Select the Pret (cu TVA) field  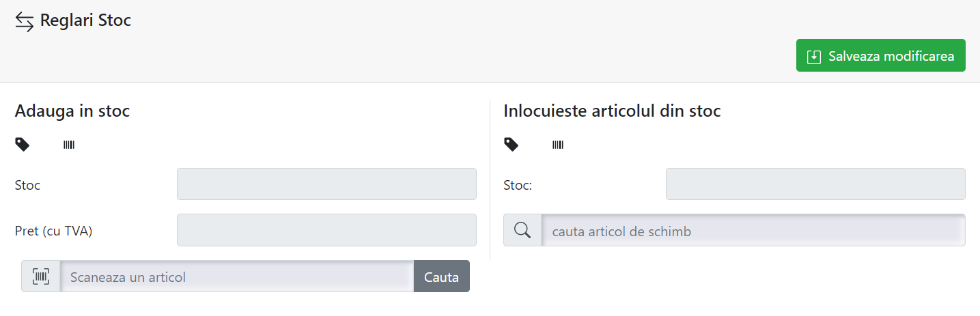[x=326, y=230]
